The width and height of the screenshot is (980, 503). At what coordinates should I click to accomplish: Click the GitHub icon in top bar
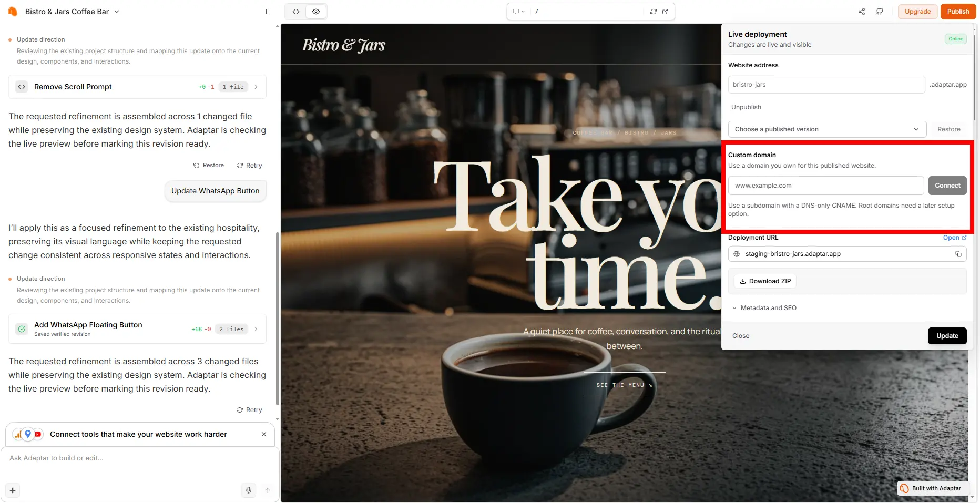point(880,12)
